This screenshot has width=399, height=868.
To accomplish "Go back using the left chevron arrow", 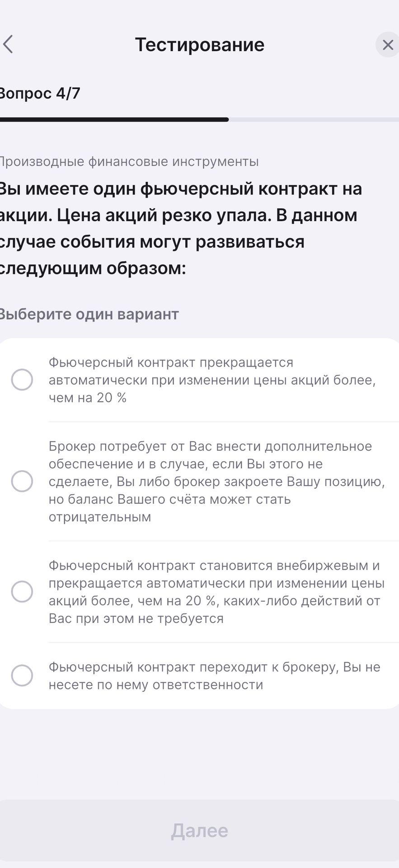I will pos(8,45).
